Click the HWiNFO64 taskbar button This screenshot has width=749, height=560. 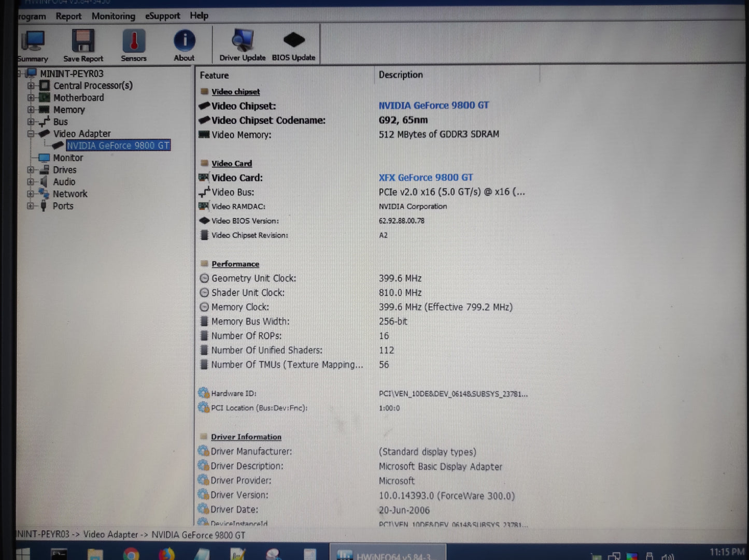click(388, 552)
